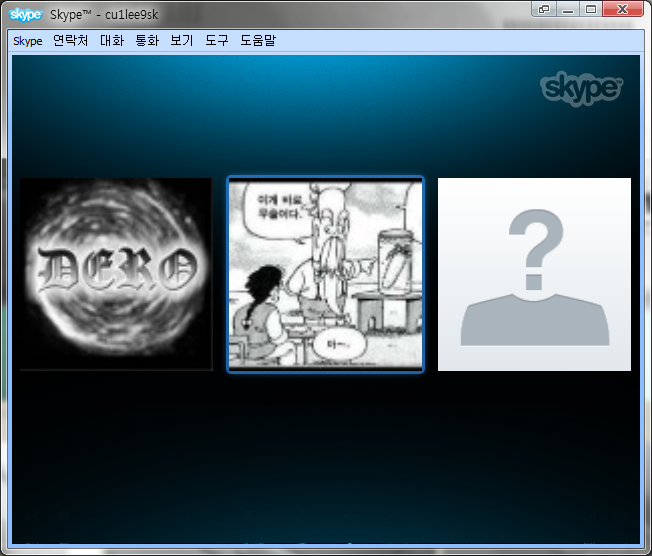This screenshot has height=556, width=652.
Task: Click the Skype logo in title bar
Action: (25, 15)
